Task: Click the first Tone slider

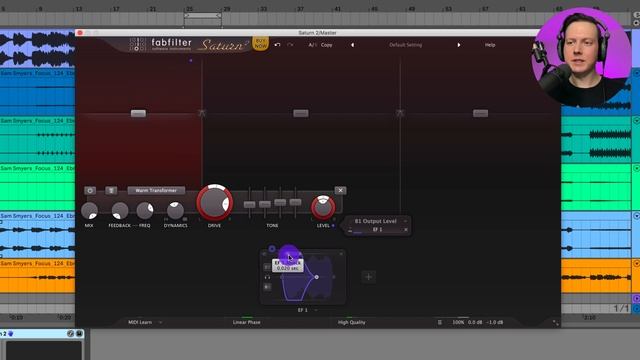Action: pyautogui.click(x=249, y=204)
